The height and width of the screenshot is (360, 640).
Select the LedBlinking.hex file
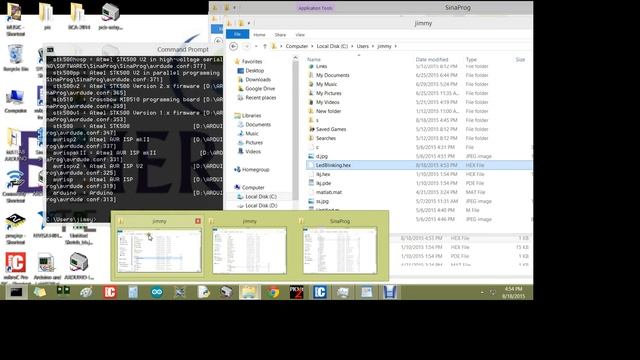pos(419,165)
